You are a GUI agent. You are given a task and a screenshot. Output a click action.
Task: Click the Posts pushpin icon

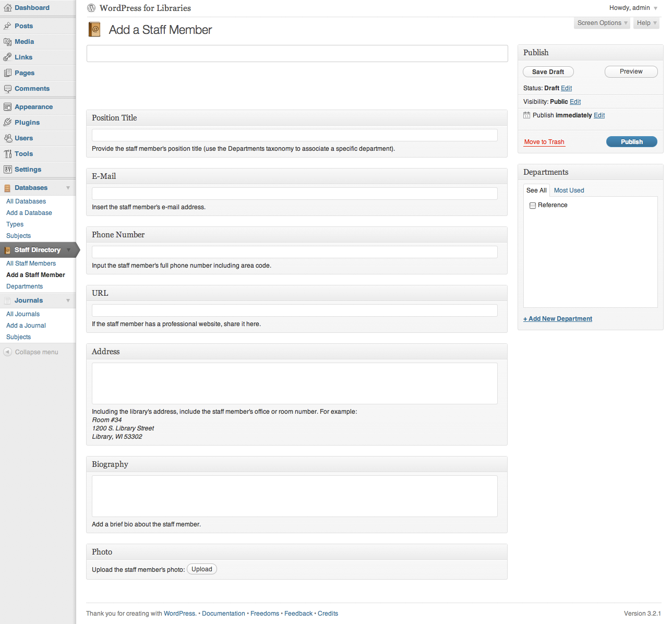[x=7, y=26]
